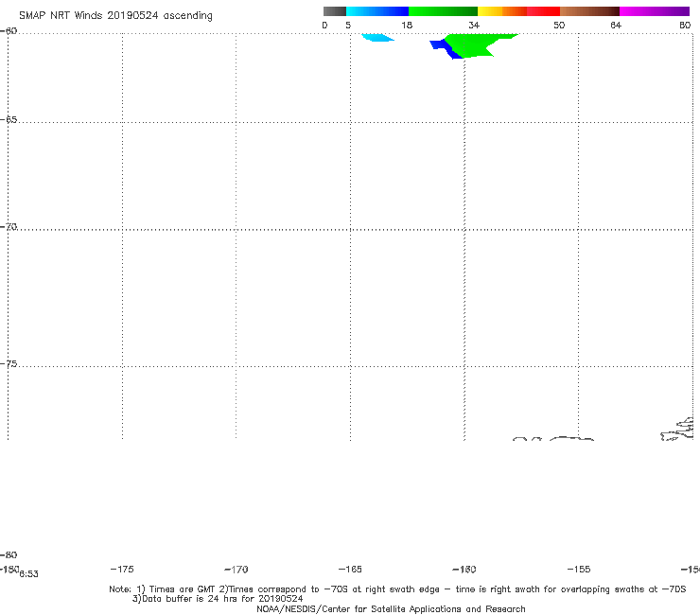Click the -155 longitude axis label
700x615 pixels.
tap(579, 570)
